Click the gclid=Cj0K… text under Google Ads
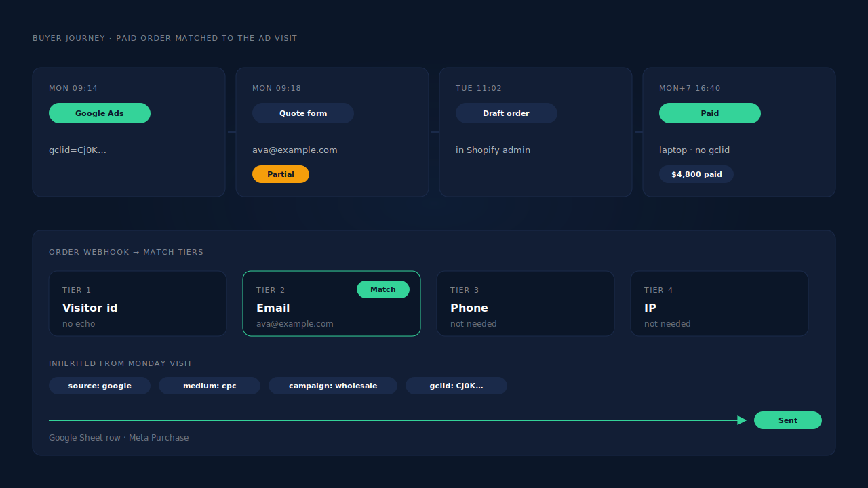Viewport: 868px width, 488px height. (x=77, y=150)
